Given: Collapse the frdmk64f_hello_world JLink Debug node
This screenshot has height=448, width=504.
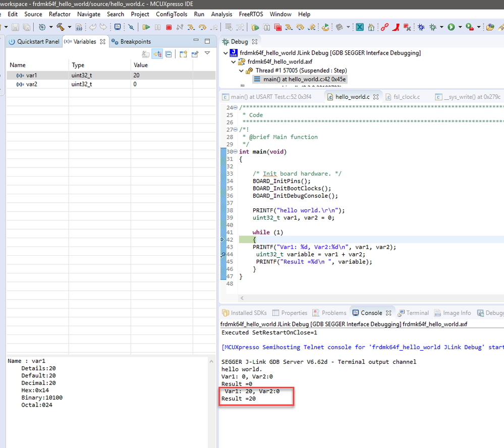Looking at the screenshot, I should click(x=226, y=53).
